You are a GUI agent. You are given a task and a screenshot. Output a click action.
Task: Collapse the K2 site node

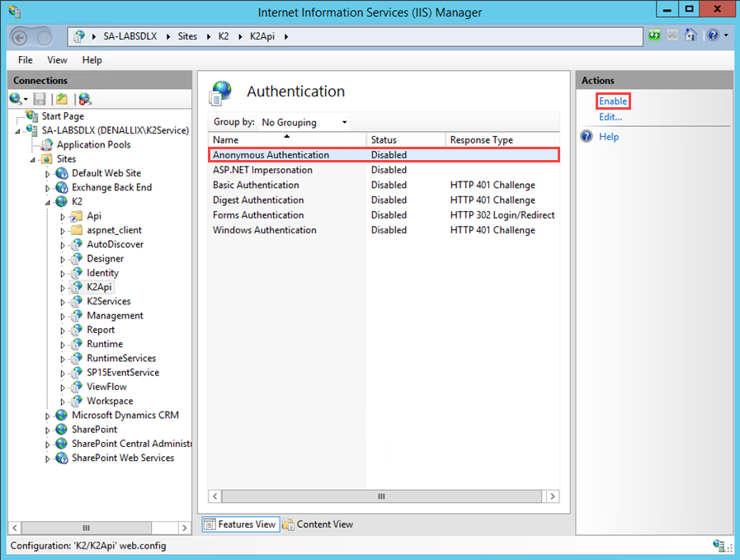coord(48,202)
